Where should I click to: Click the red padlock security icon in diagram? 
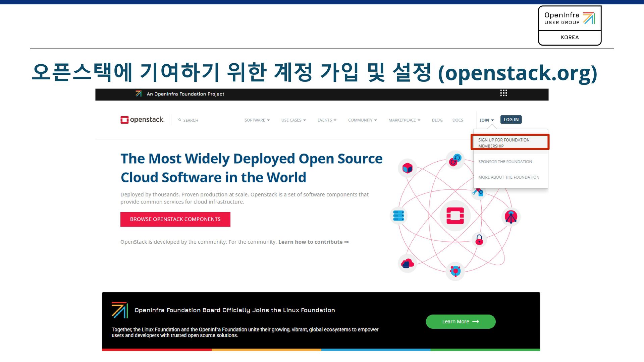click(479, 240)
